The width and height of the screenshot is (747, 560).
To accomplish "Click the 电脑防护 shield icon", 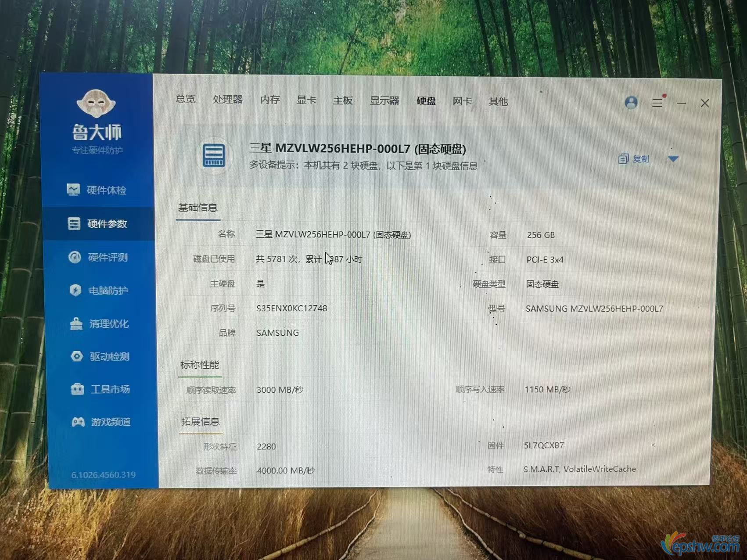I will click(x=75, y=290).
